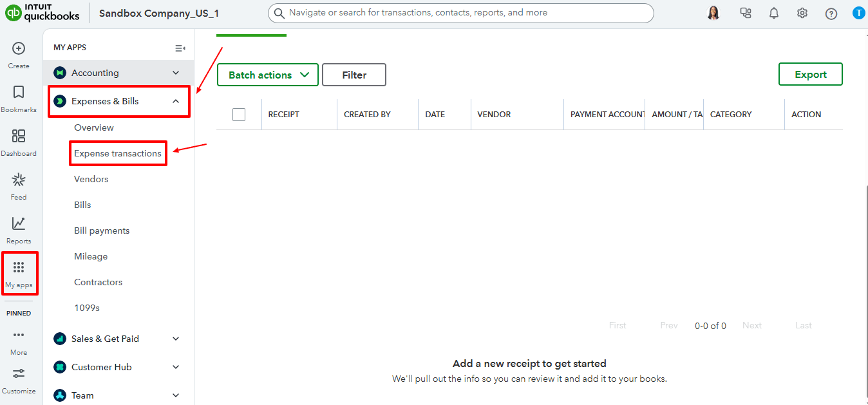Open the Vendors menu item
Viewport: 868px width, 405px height.
tap(91, 179)
